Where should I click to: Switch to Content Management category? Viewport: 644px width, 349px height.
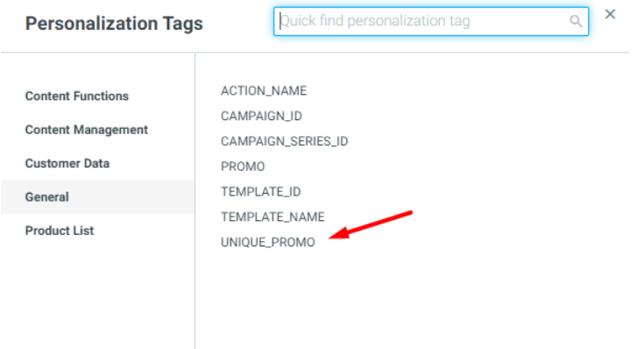pyautogui.click(x=86, y=130)
